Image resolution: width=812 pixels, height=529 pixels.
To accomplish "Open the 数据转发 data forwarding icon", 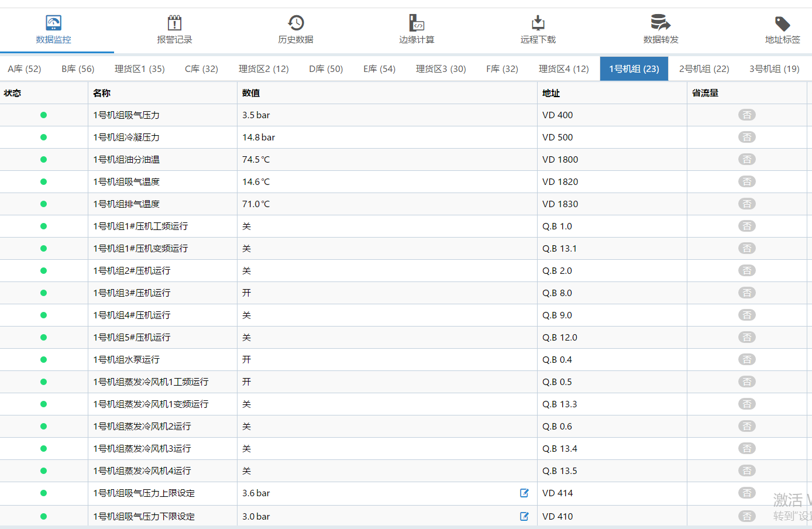I will pos(660,23).
